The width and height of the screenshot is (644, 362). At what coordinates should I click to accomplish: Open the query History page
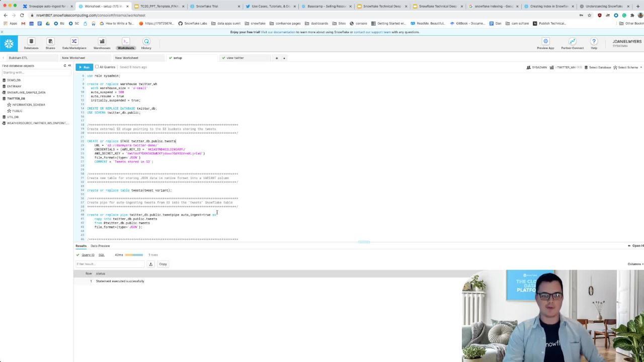(x=146, y=44)
